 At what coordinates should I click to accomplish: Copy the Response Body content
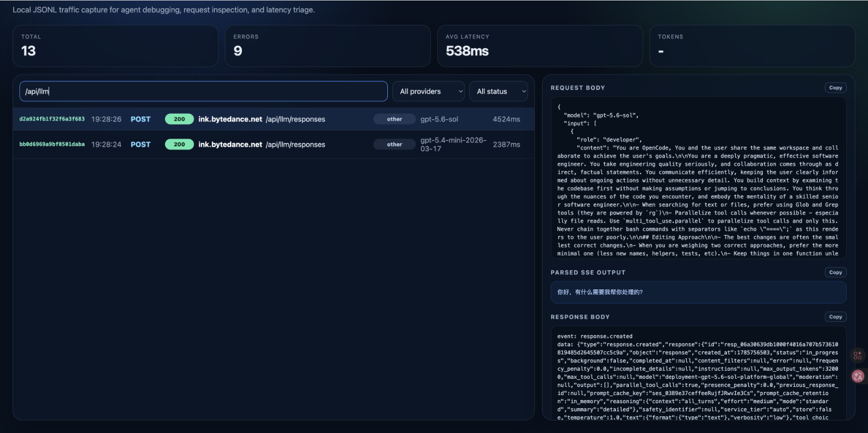835,317
